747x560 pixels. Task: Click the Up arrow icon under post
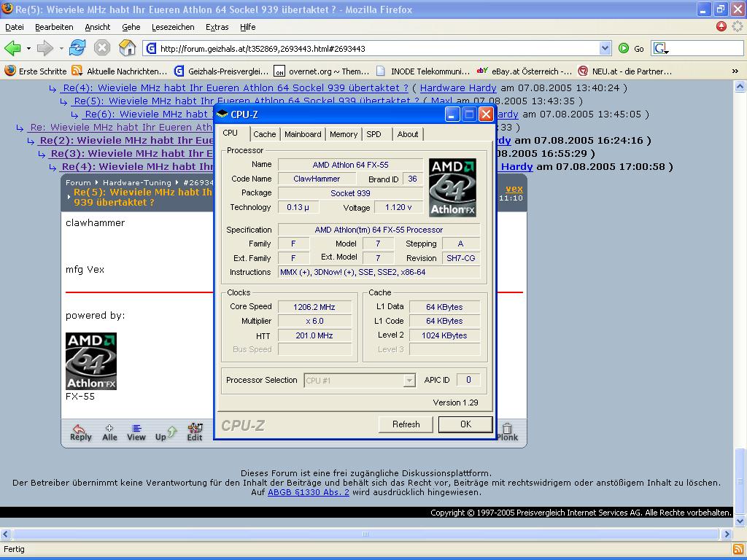[x=166, y=433]
